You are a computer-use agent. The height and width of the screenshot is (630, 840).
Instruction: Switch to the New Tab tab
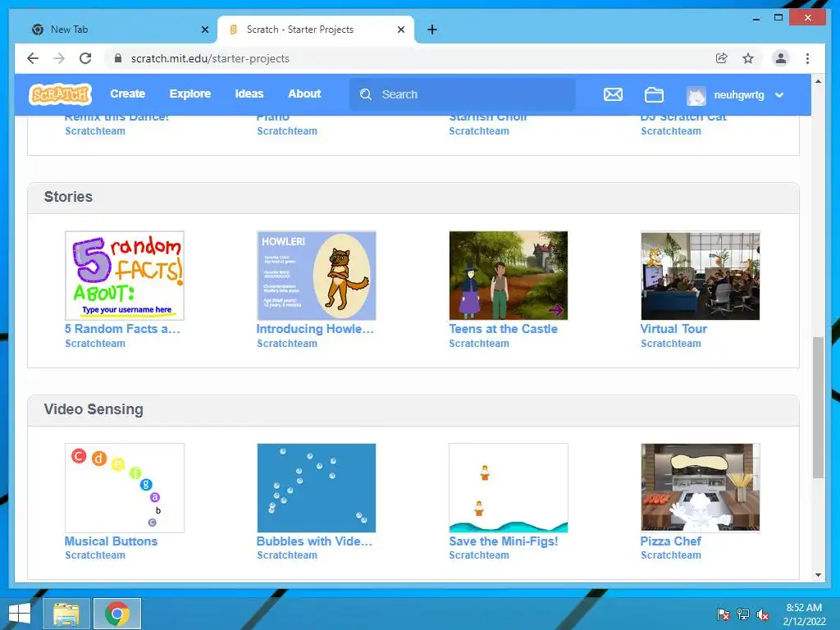coord(120,30)
